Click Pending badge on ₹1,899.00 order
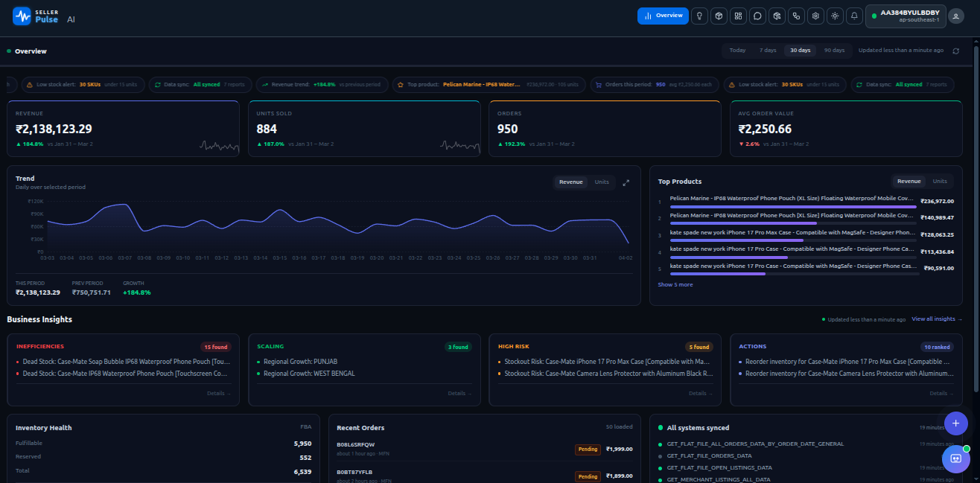980x483 pixels. 588,476
